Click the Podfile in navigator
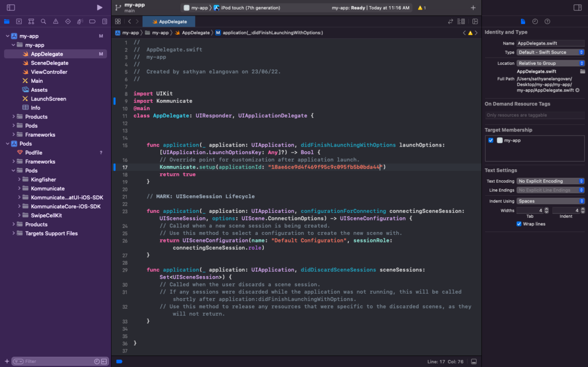The image size is (588, 367). click(x=34, y=153)
